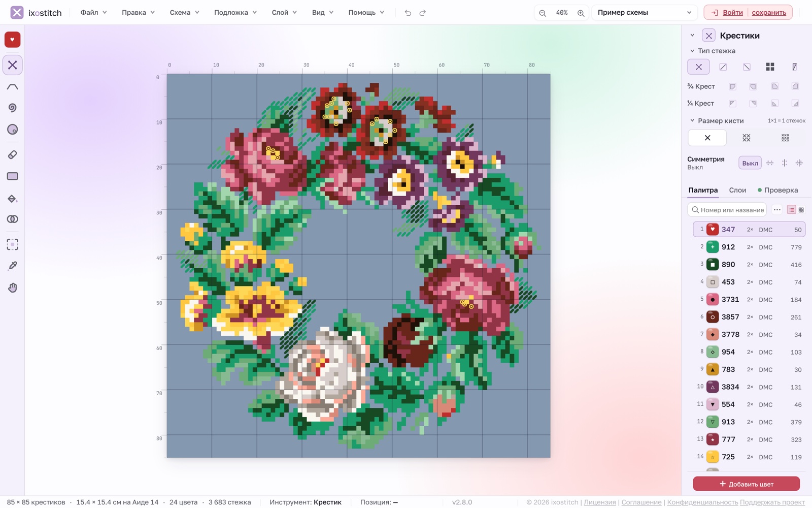Select the backstitch curve tool
Screen dimensions: 812x508
pos(13,87)
